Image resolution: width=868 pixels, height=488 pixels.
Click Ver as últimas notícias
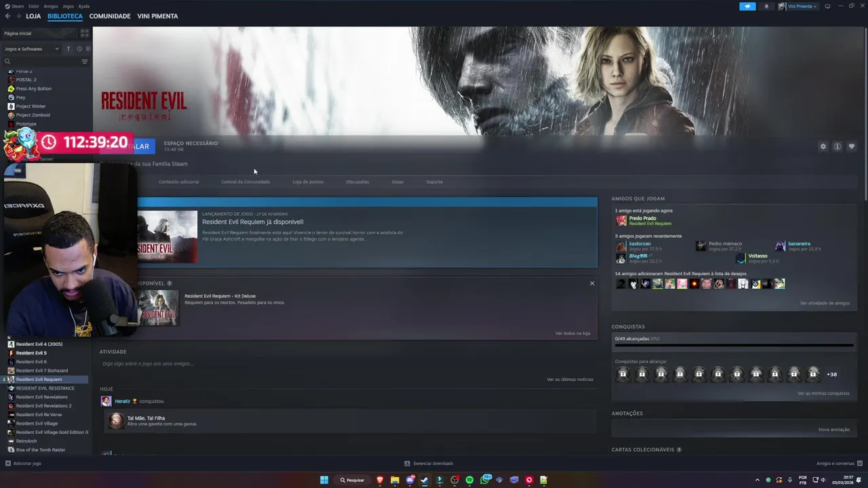pyautogui.click(x=570, y=380)
